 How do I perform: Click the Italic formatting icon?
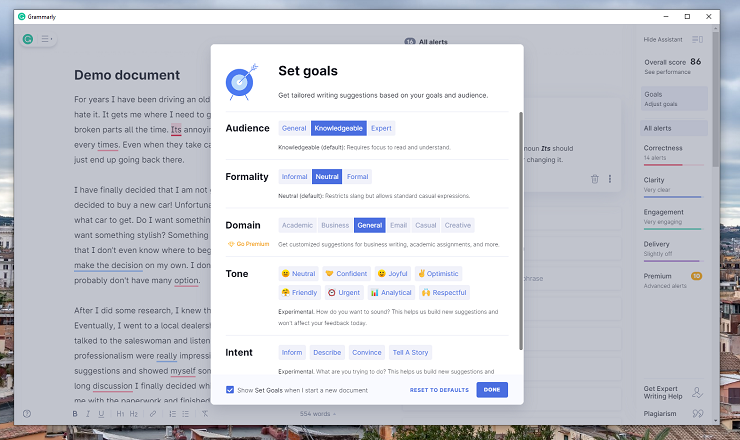tap(88, 414)
